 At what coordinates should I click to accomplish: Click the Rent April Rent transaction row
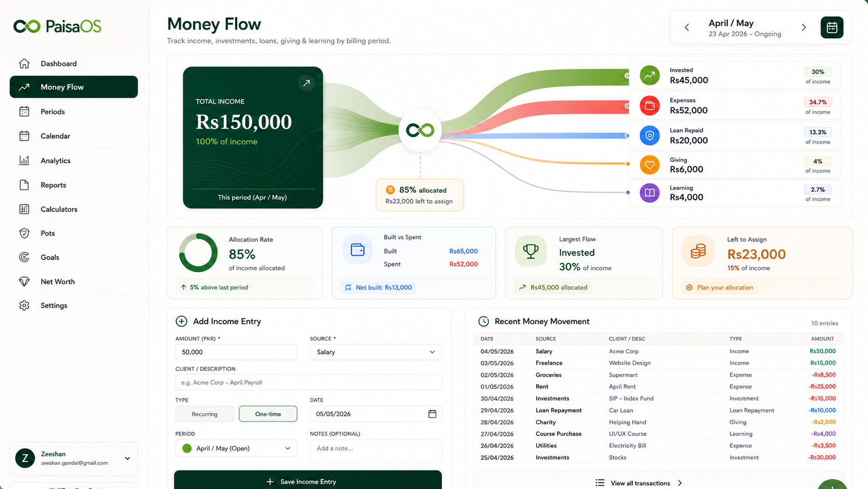658,387
